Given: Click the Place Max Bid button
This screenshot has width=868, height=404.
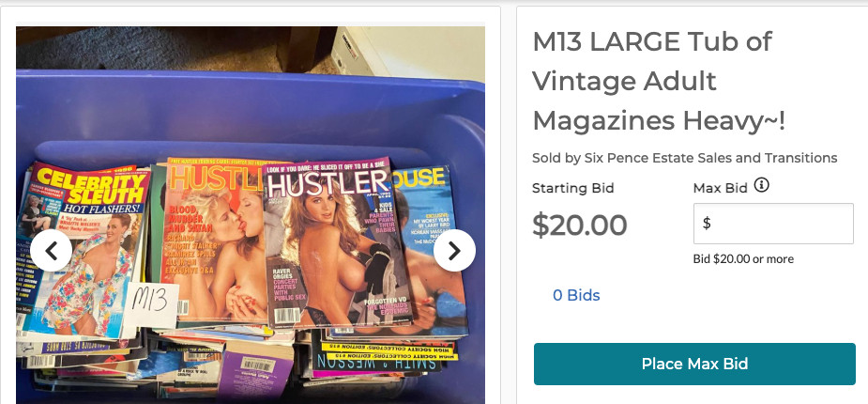Looking at the screenshot, I should tap(694, 365).
